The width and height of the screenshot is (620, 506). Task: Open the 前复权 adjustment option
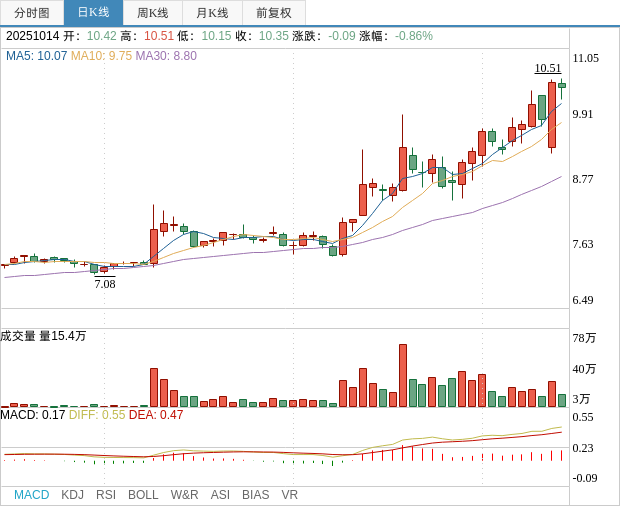click(274, 13)
